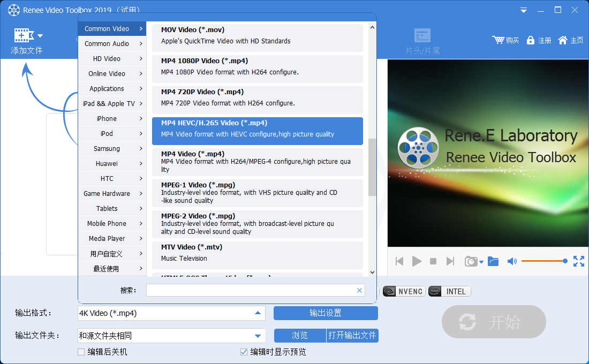Stop the video preview
Image resolution: width=589 pixels, height=364 pixels.
click(x=433, y=261)
